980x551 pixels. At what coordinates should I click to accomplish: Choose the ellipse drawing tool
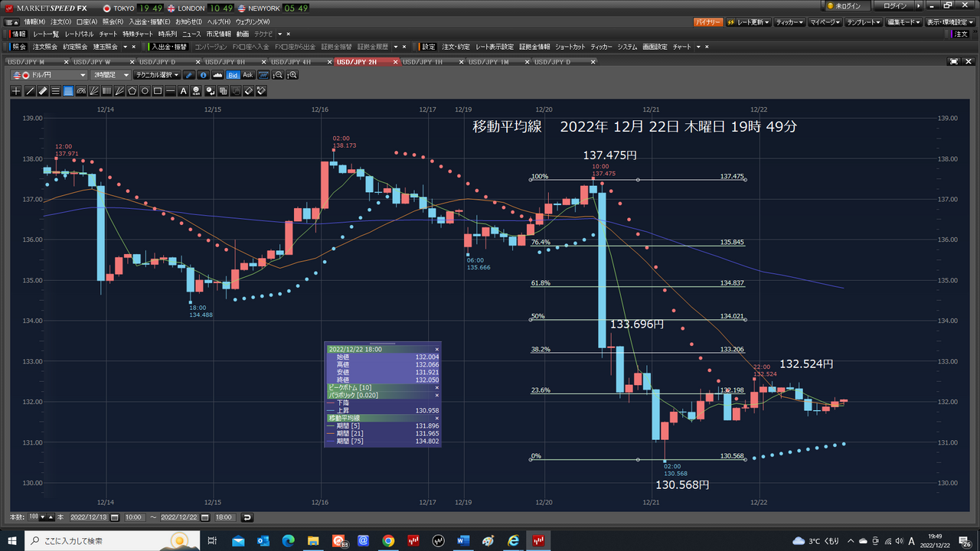pyautogui.click(x=145, y=91)
